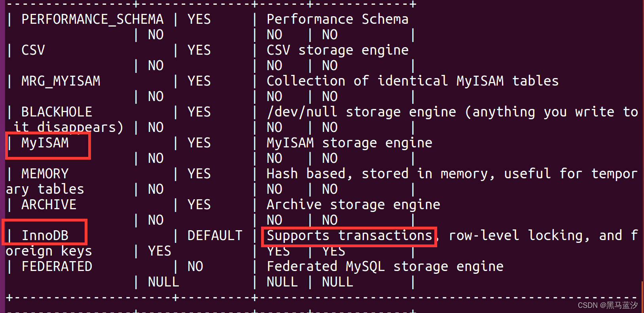Screen dimensions: 644x313
Task: Click the MEMORY engine name
Action: [45, 174]
